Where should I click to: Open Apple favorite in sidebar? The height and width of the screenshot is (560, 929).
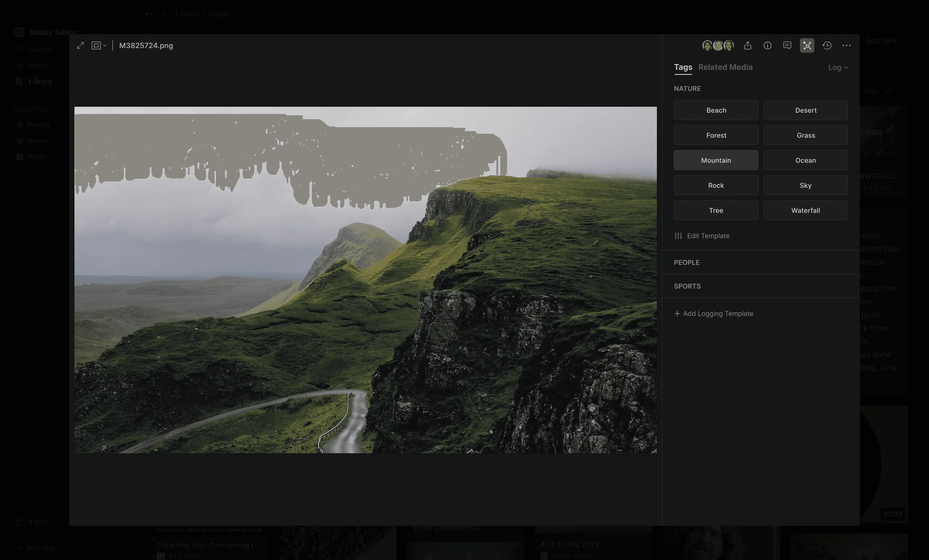pyautogui.click(x=31, y=156)
